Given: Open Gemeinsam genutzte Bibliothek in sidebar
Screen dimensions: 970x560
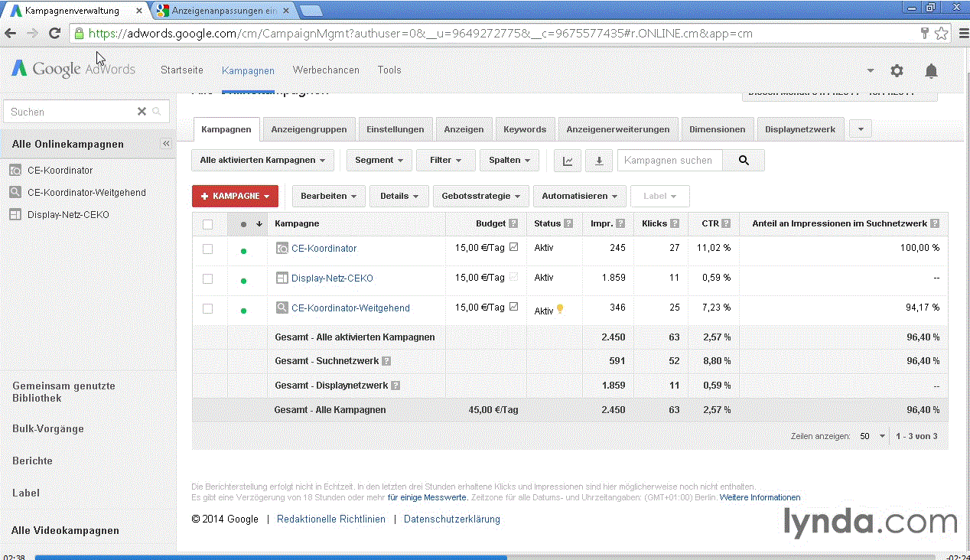Looking at the screenshot, I should [64, 392].
